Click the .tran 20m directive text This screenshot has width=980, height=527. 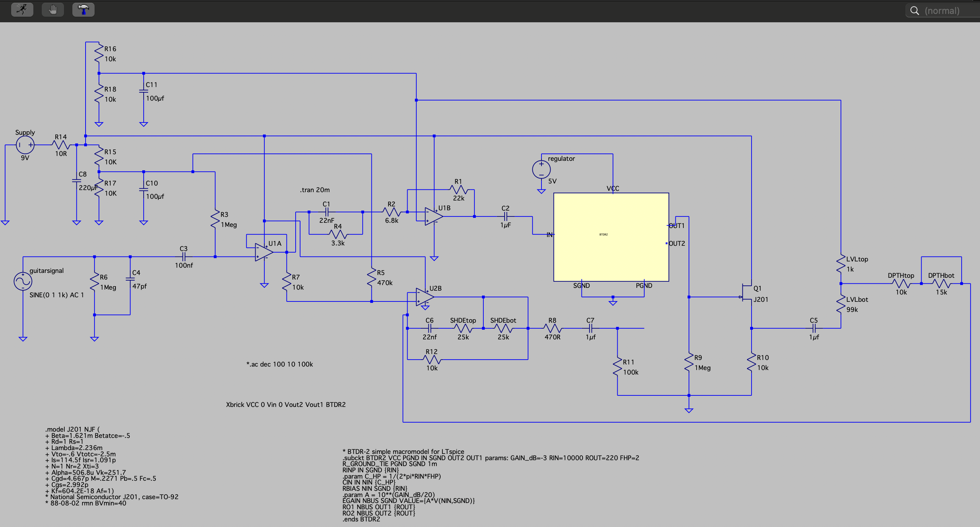(x=315, y=190)
